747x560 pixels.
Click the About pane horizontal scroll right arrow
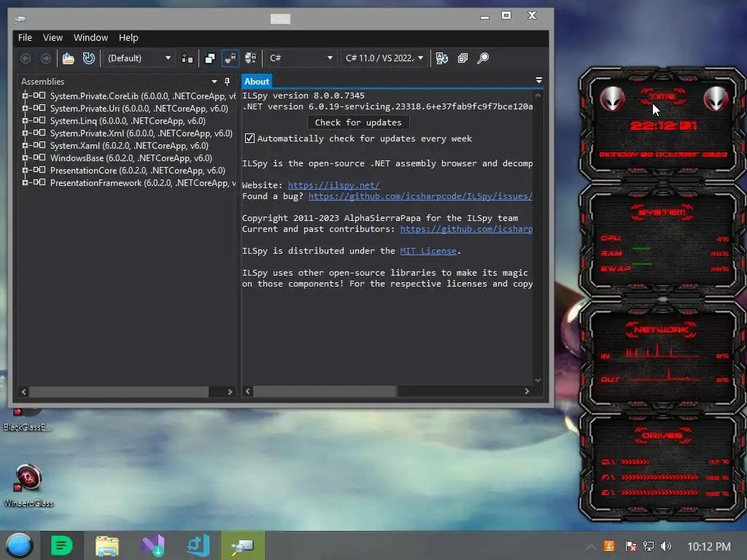pyautogui.click(x=527, y=391)
